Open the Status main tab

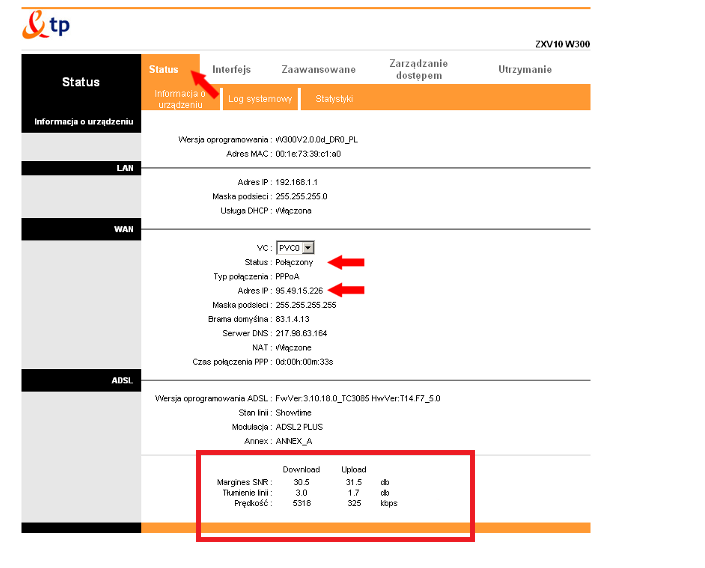click(164, 69)
